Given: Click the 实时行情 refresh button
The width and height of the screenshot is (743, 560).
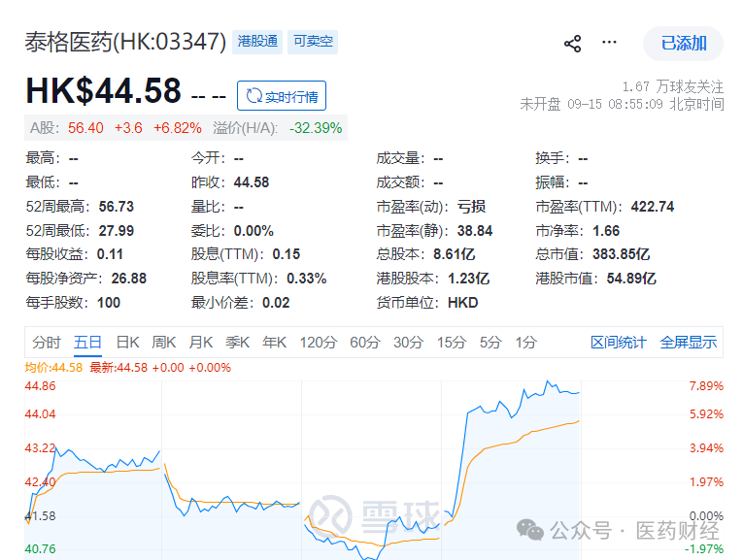Looking at the screenshot, I should pos(282,96).
